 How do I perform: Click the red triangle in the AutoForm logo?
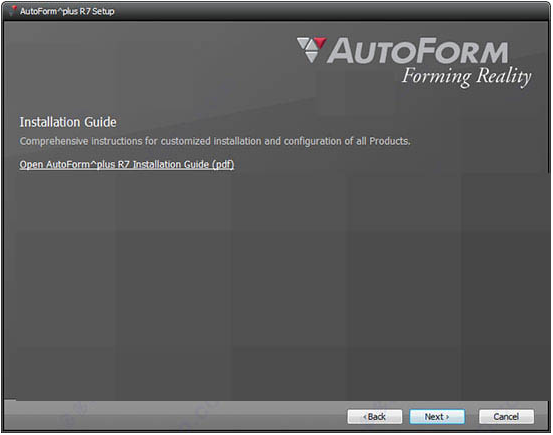320,43
